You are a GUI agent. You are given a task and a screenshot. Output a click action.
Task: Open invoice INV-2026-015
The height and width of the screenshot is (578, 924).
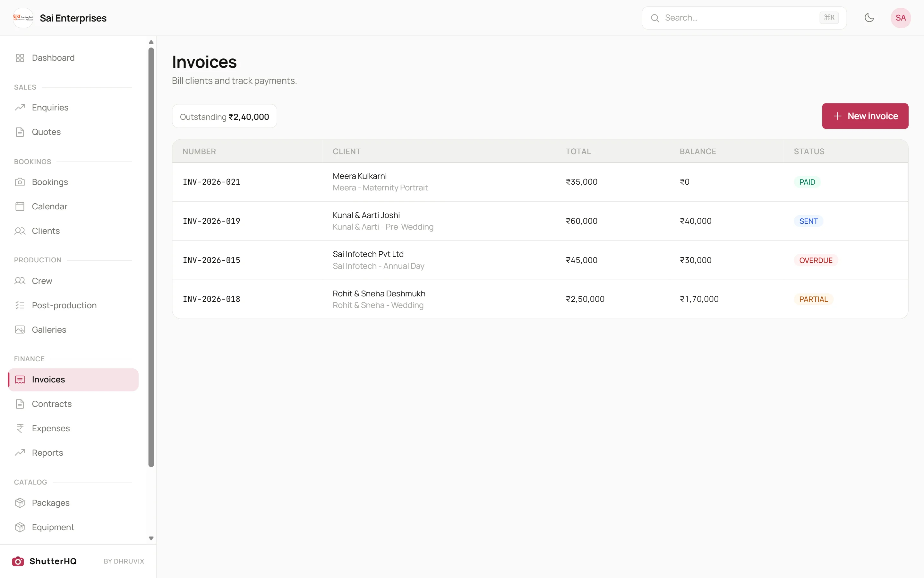(211, 260)
